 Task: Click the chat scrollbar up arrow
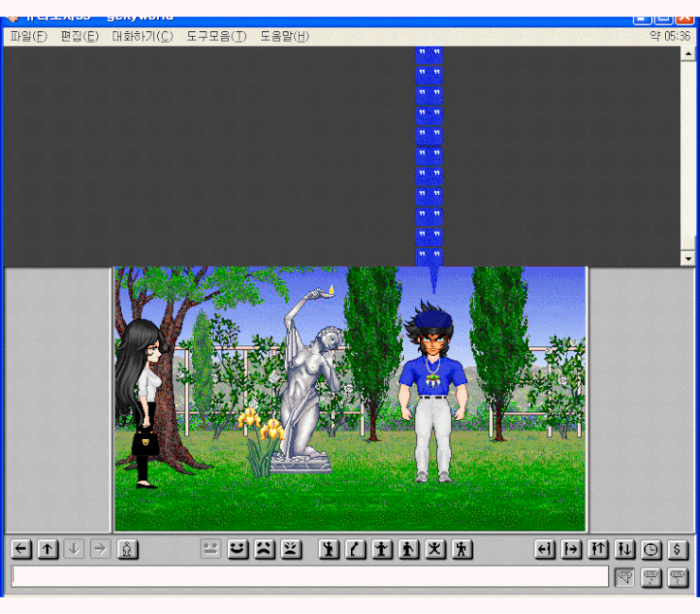pos(688,54)
